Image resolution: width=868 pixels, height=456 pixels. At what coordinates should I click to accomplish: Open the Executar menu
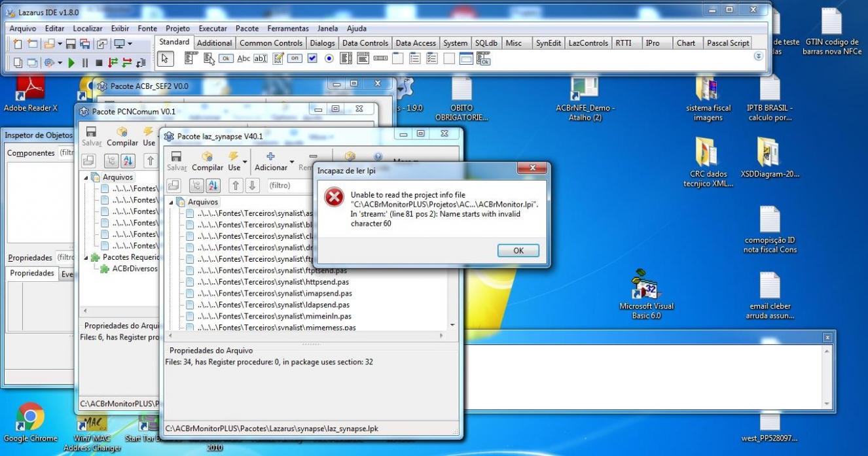coord(213,29)
